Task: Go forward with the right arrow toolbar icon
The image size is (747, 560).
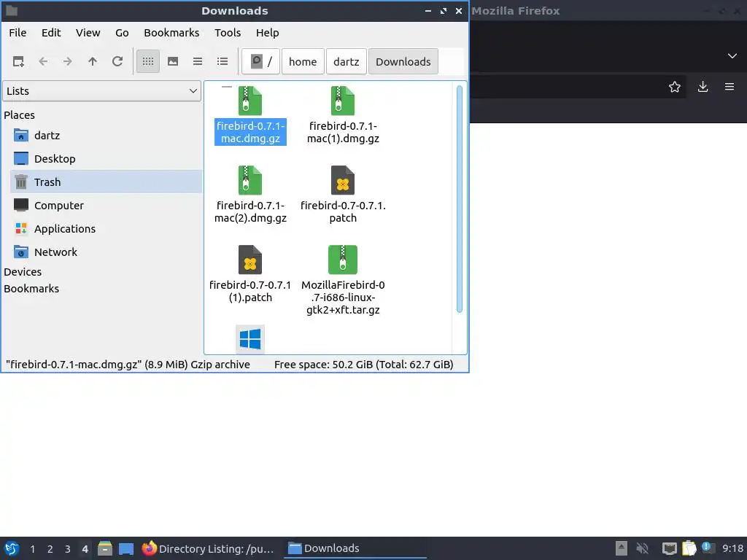Action: pyautogui.click(x=68, y=61)
